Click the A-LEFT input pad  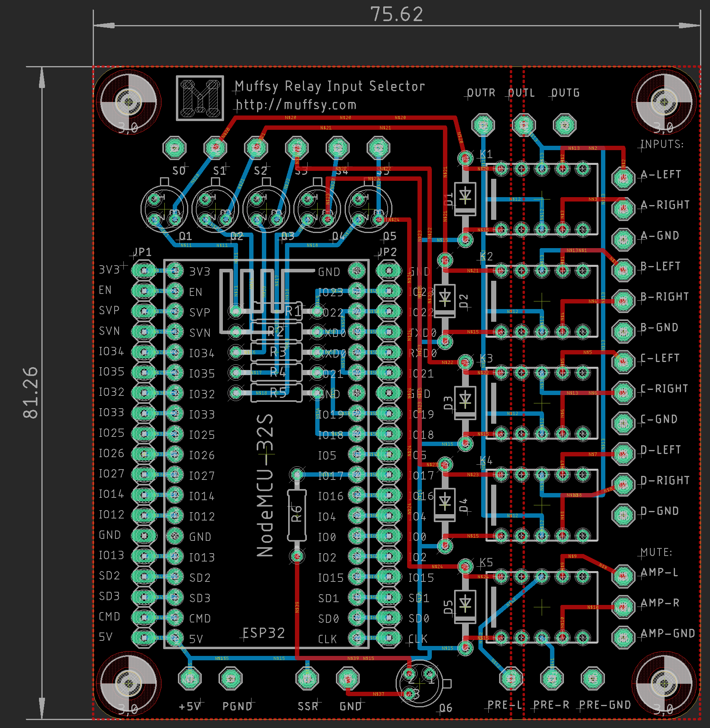coord(623,178)
